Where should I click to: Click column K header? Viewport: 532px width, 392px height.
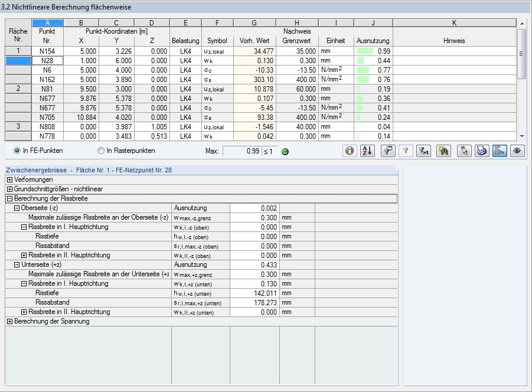coord(454,22)
